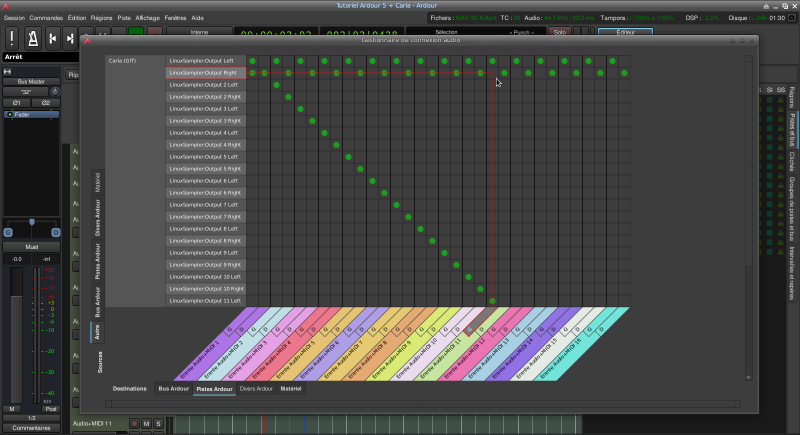
Task: Click the record-arm button on Audio+MIDI 11
Action: (133, 425)
